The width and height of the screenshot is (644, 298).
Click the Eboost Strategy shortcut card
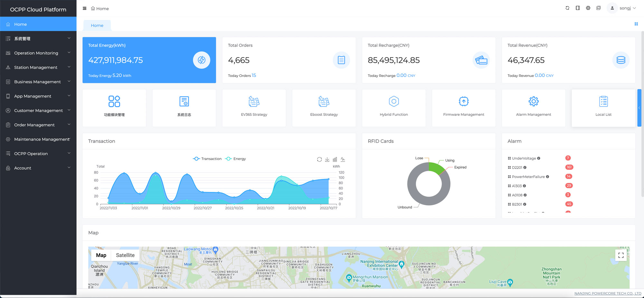click(324, 108)
